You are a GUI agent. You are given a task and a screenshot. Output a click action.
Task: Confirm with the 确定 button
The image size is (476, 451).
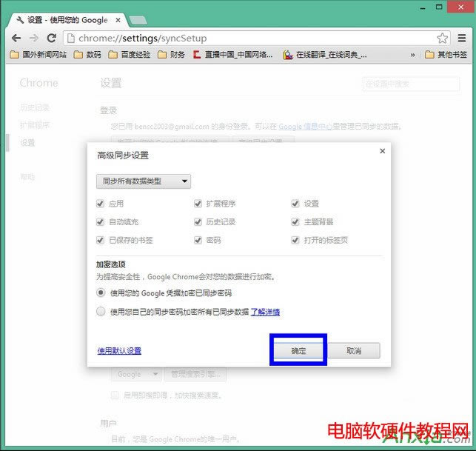tap(298, 351)
